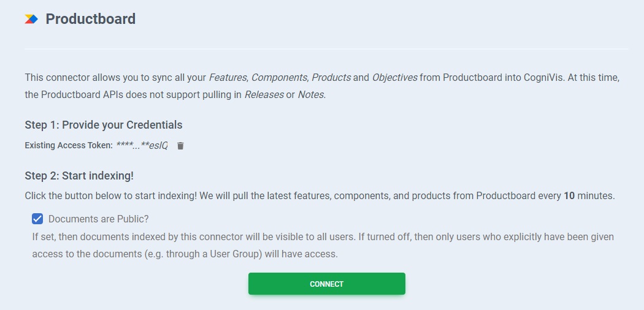Click the Productboard logo icon
The height and width of the screenshot is (310, 644).
point(31,19)
